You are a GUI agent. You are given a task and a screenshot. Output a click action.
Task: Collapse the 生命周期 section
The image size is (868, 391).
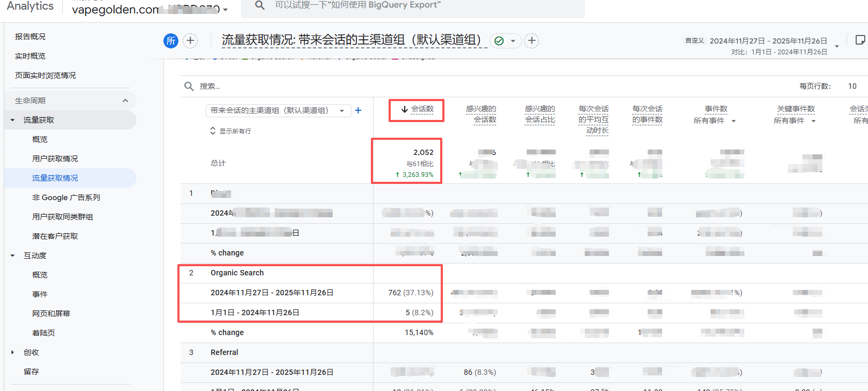(125, 101)
